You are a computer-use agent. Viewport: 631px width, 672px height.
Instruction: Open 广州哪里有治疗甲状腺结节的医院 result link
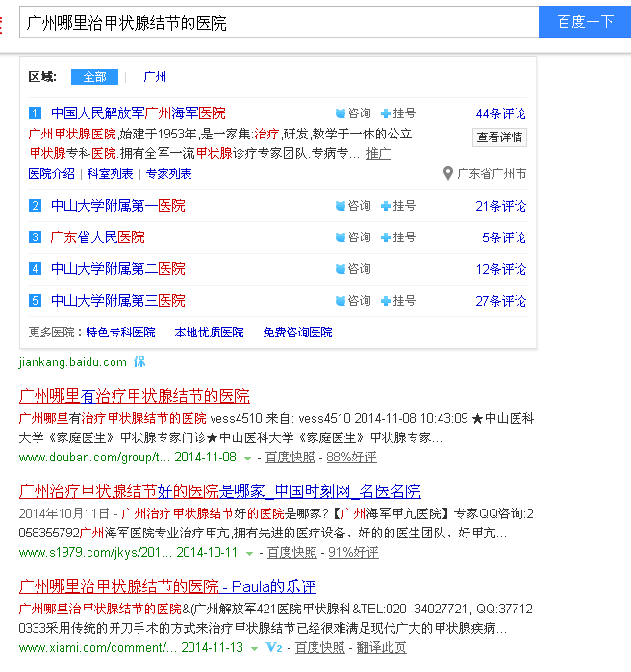click(135, 396)
